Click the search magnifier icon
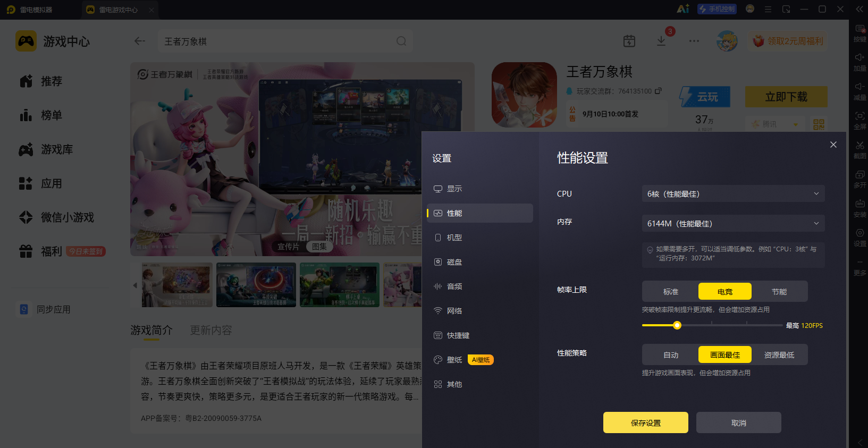Screen dimensions: 868x448 click(x=401, y=41)
